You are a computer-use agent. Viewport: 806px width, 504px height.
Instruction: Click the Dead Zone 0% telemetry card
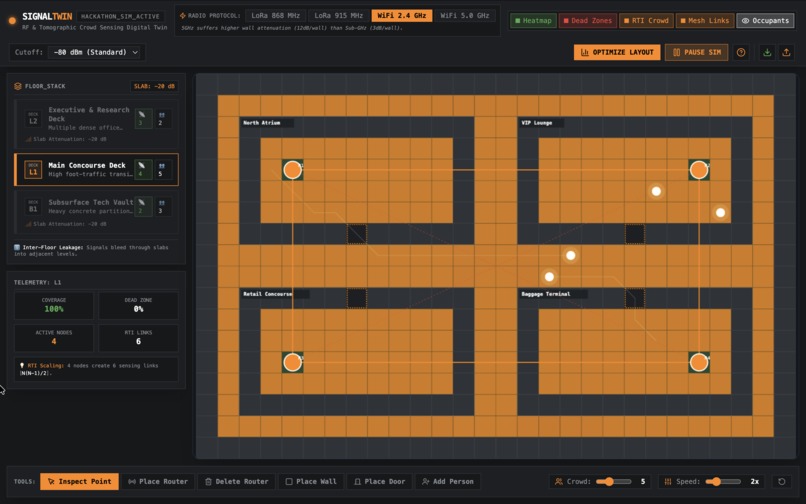(138, 305)
